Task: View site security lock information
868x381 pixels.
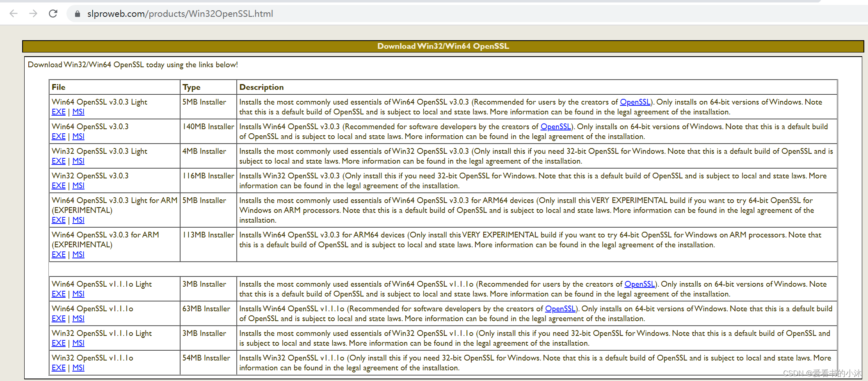Action: 77,14
